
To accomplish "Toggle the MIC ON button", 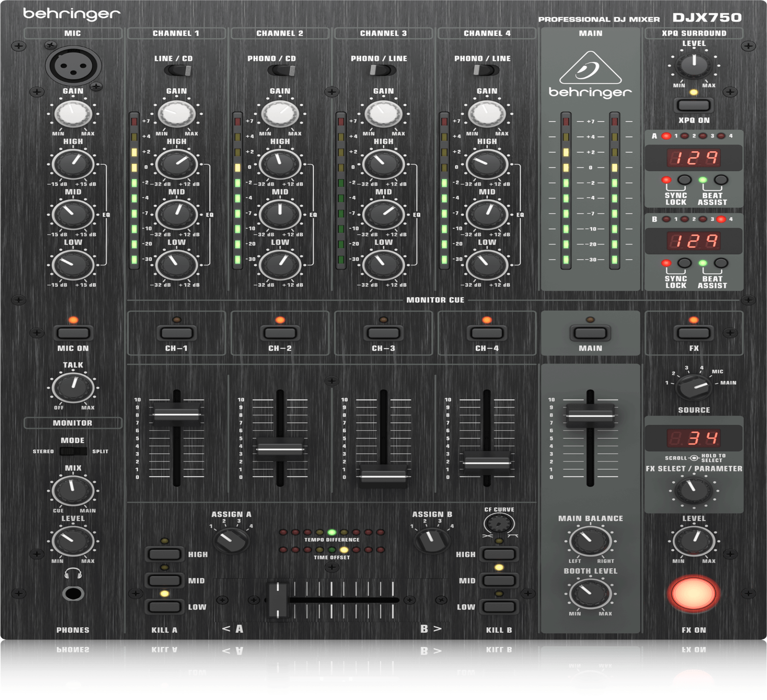I will 73,333.
